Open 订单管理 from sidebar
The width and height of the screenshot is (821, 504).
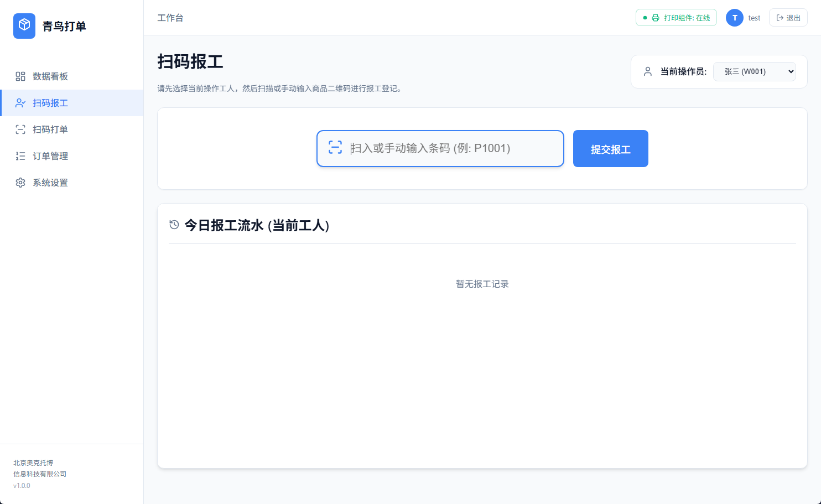click(72, 156)
